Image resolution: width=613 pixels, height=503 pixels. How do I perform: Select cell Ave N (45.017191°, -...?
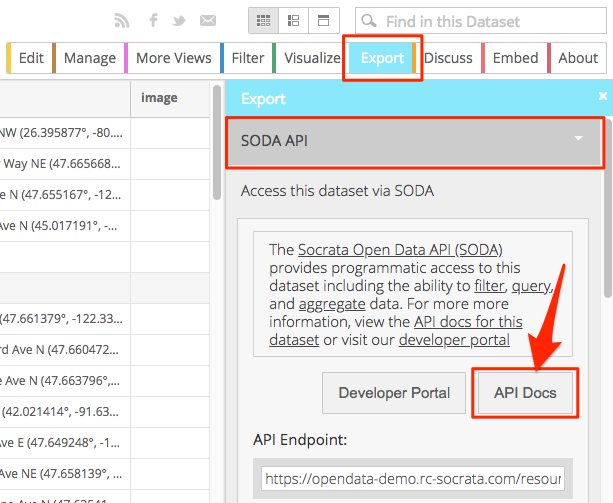point(65,226)
